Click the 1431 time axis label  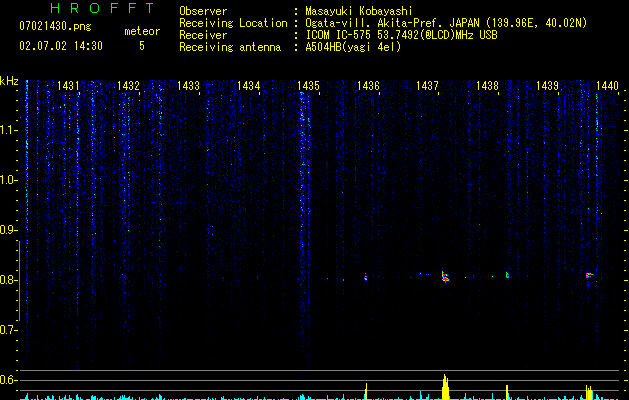point(68,86)
